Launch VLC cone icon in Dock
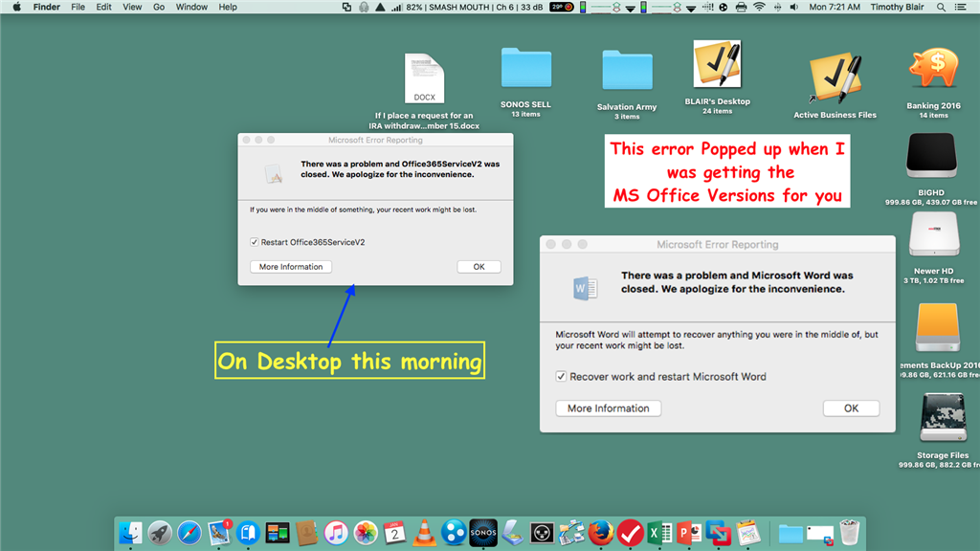Viewport: 980px width, 551px height. point(424,533)
